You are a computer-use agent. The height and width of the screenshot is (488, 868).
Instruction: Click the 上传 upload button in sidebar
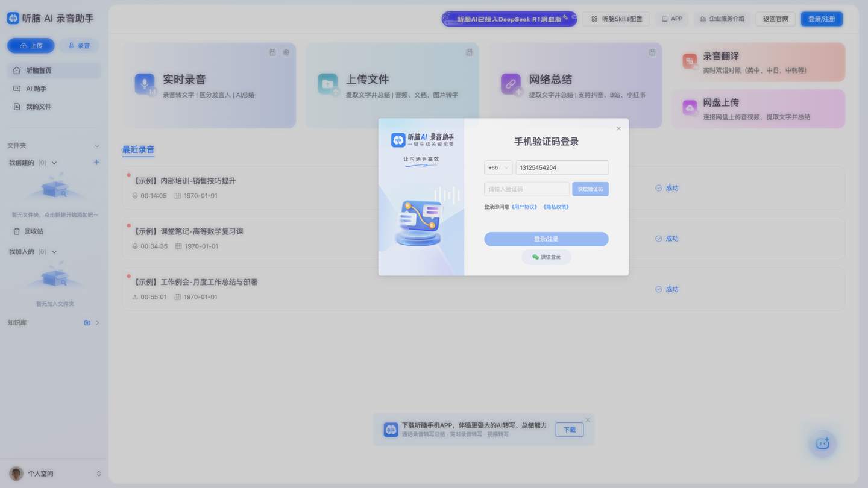tap(31, 46)
